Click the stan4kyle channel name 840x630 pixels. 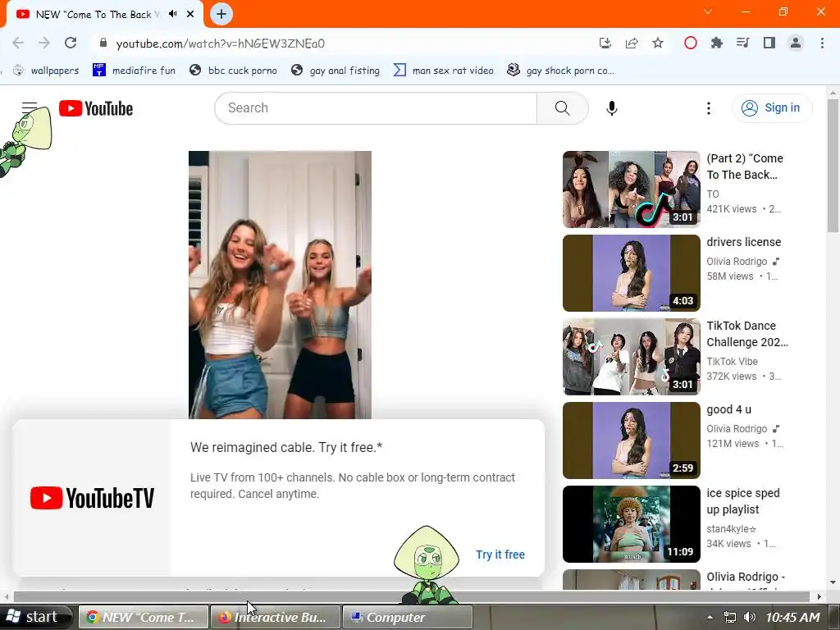tap(731, 529)
